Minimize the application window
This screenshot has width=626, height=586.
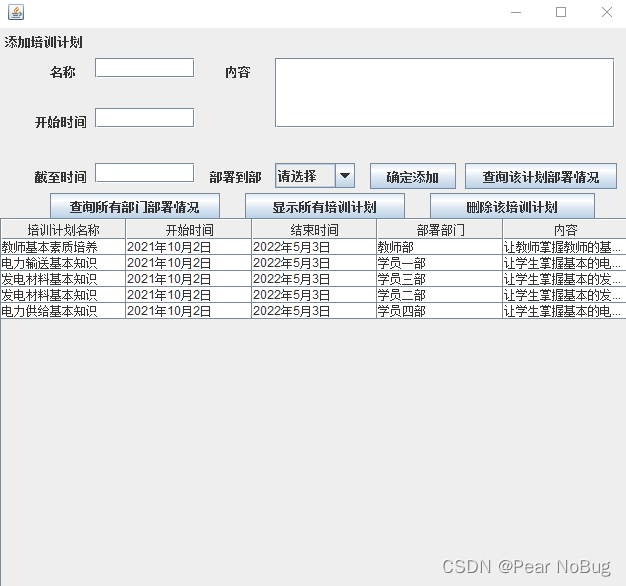point(516,12)
